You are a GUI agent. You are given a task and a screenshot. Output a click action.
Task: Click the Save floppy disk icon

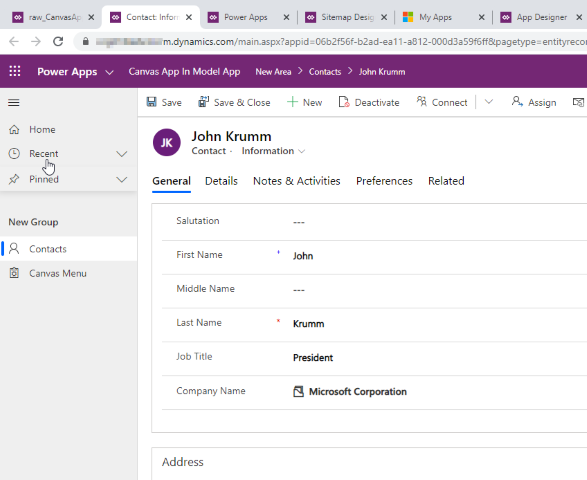(x=152, y=102)
